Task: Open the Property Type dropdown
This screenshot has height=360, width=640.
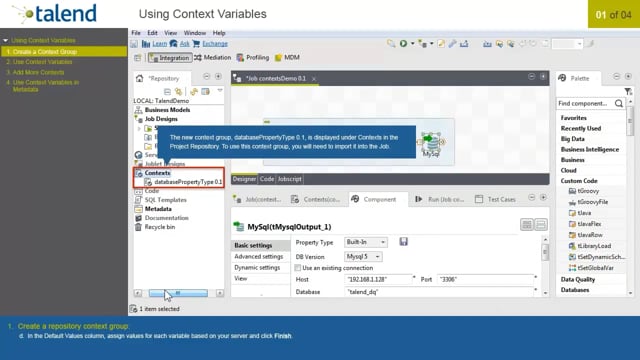Action: pyautogui.click(x=365, y=242)
